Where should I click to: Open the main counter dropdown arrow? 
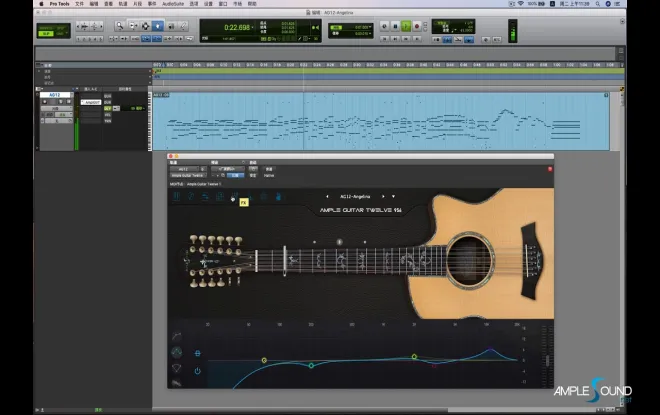253,27
